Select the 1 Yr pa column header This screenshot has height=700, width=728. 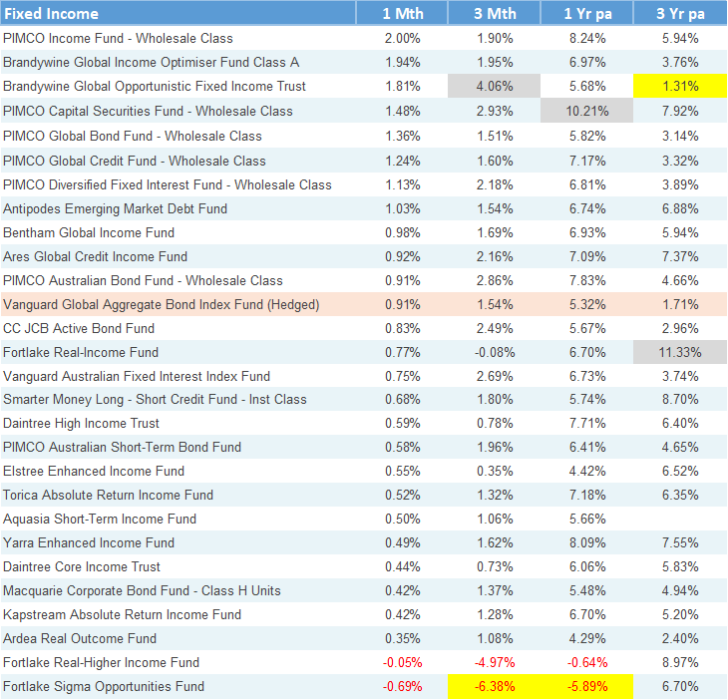point(587,13)
